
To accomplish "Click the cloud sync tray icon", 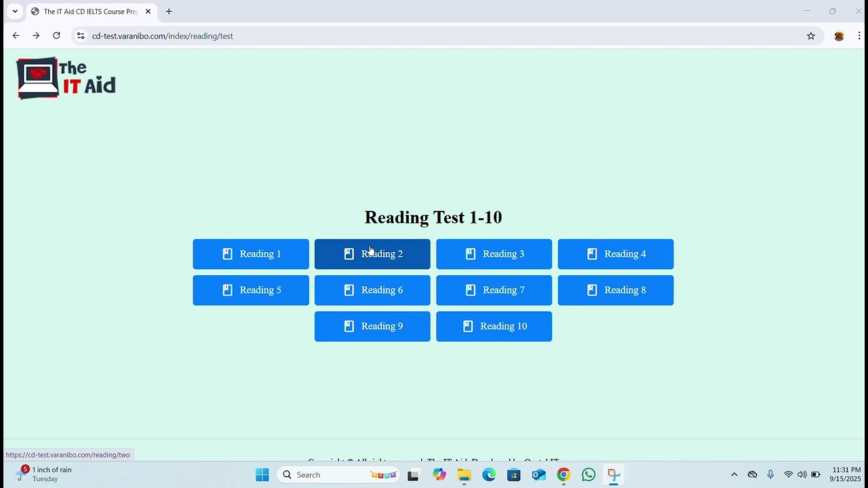I will [752, 474].
